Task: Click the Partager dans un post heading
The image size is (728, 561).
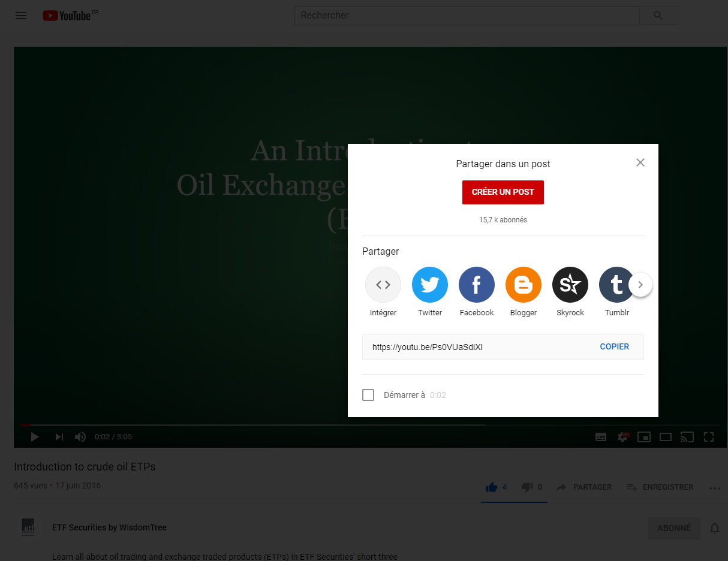Action: coord(503,164)
